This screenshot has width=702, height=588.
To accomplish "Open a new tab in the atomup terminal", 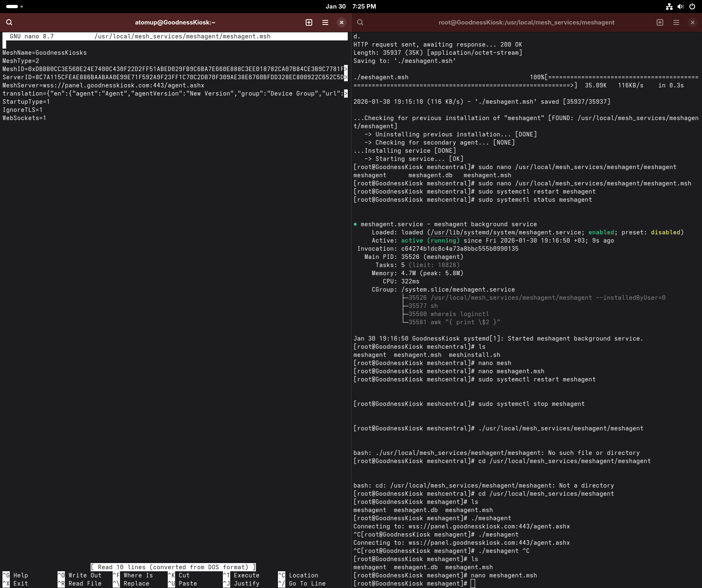I will [309, 22].
